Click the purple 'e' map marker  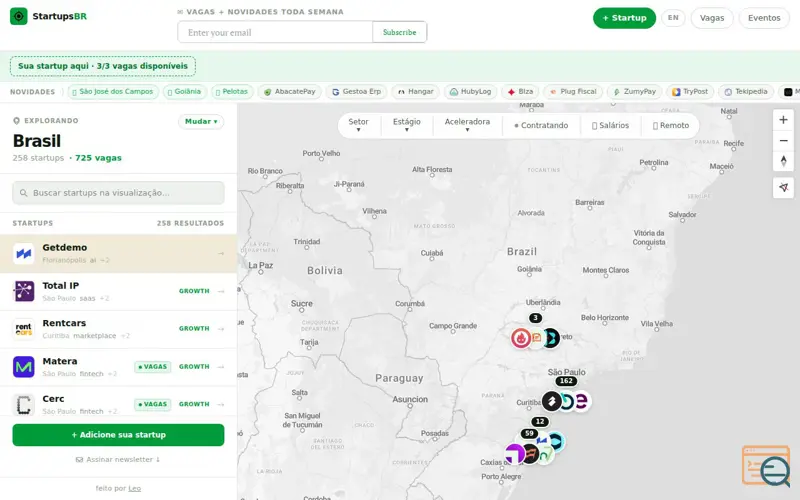pos(581,401)
